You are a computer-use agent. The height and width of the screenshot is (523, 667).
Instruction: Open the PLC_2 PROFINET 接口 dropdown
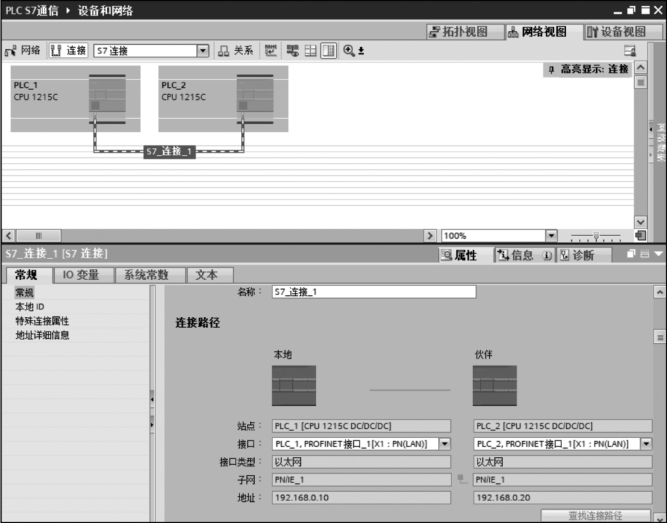point(646,444)
